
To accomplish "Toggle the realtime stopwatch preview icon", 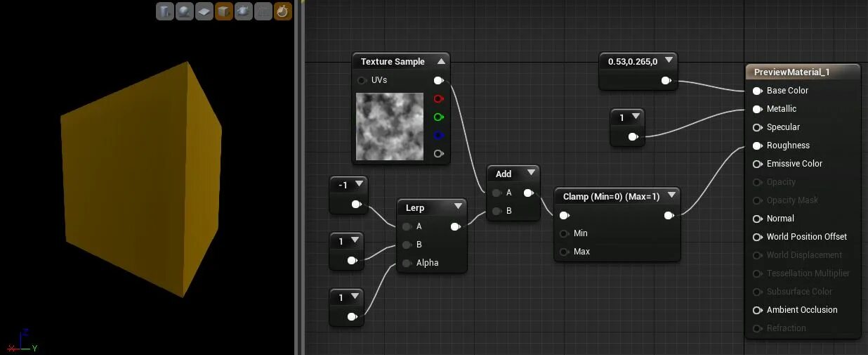I will 283,11.
